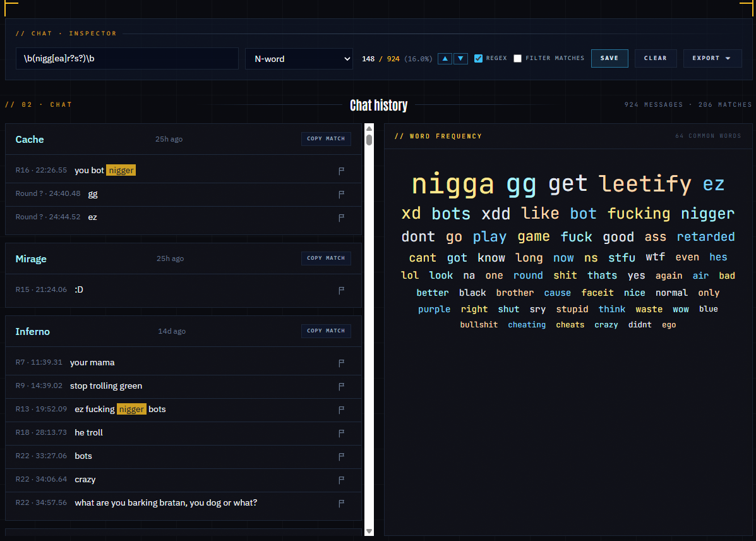Select 'stfu' in the word cloud
This screenshot has width=756, height=541.
click(x=621, y=258)
